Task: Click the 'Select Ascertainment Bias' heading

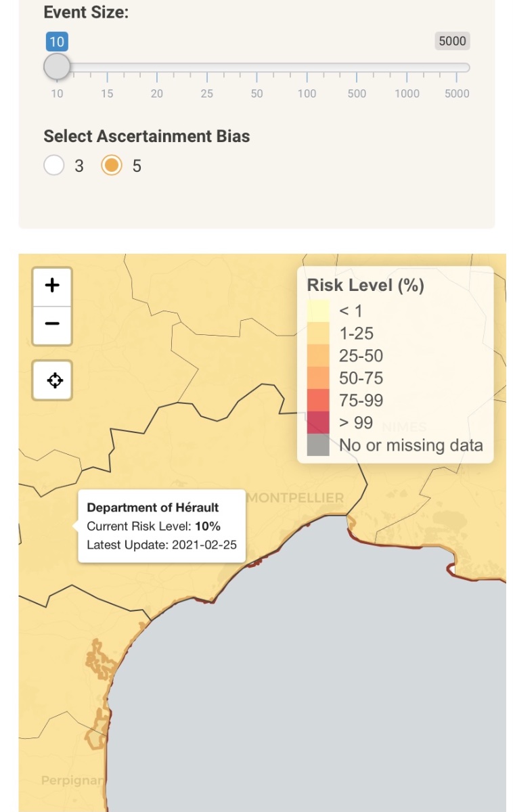Action: [x=147, y=136]
